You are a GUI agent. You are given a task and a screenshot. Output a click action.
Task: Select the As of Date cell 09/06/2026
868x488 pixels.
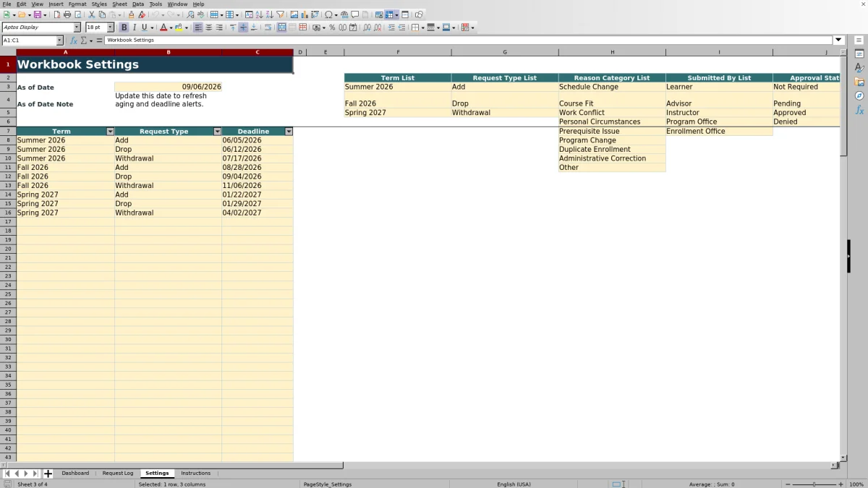click(x=168, y=87)
